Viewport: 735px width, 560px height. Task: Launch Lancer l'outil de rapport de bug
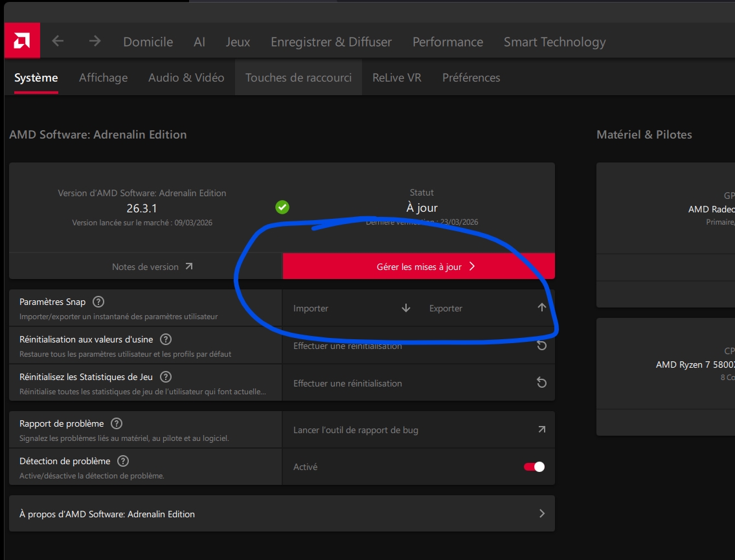coord(418,430)
